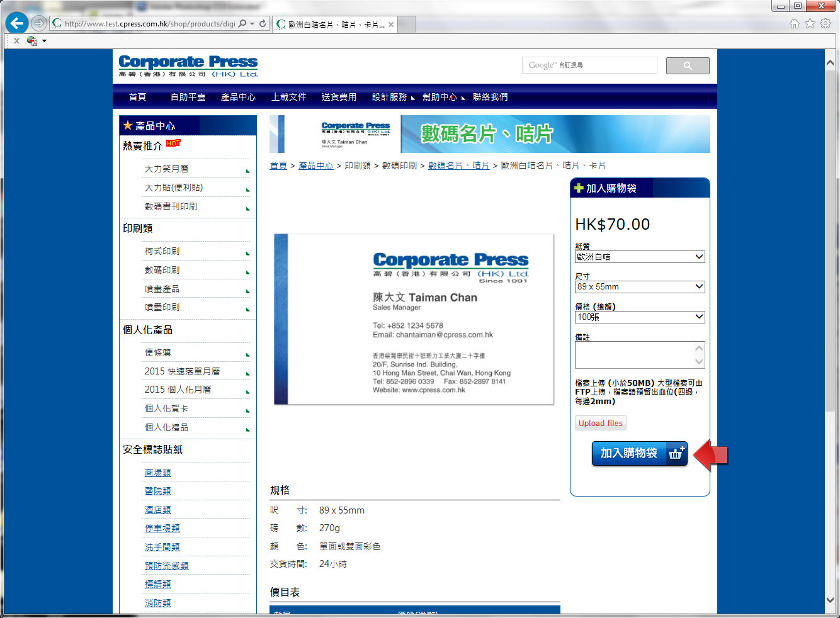Viewport: 840px width, 618px height.
Task: Open browser home icon
Action: click(x=795, y=24)
